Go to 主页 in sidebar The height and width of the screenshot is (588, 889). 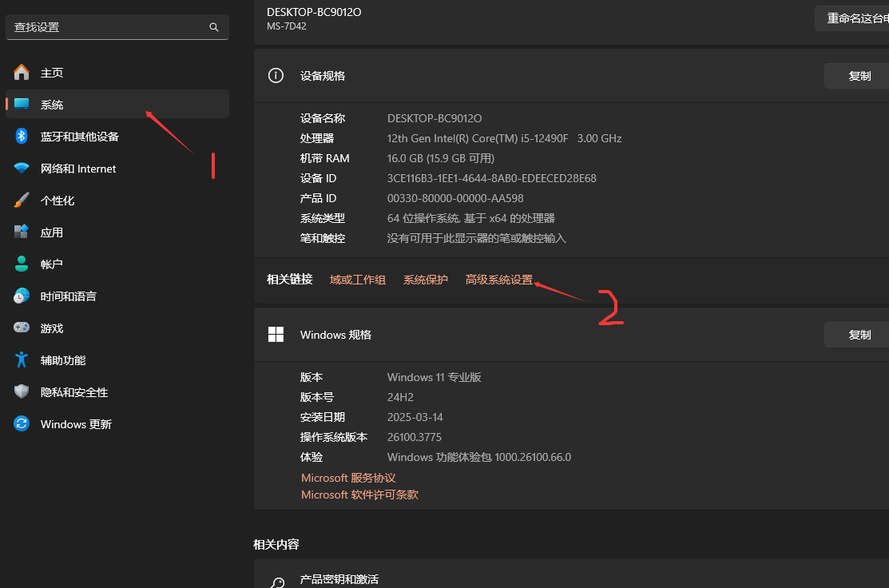(50, 72)
